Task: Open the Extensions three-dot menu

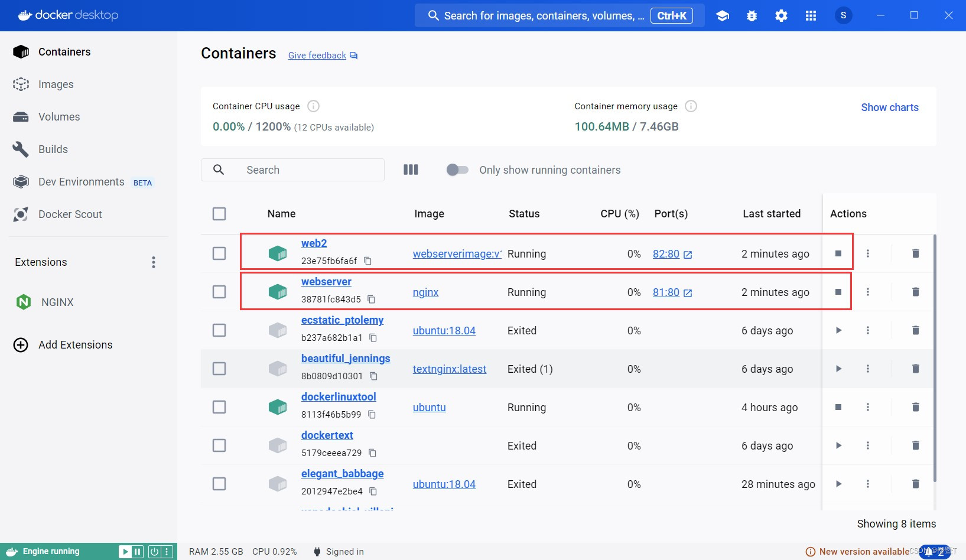Action: 154,262
